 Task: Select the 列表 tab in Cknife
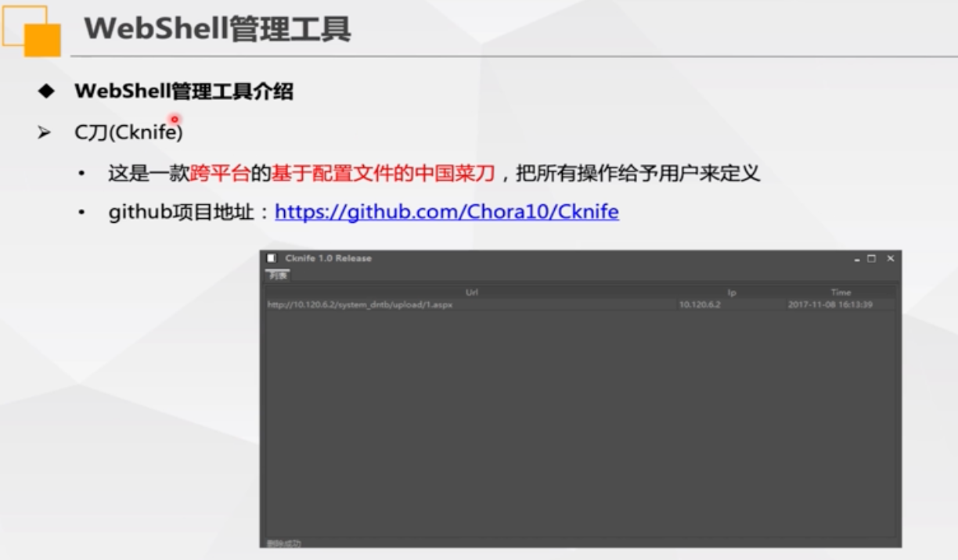coord(278,275)
